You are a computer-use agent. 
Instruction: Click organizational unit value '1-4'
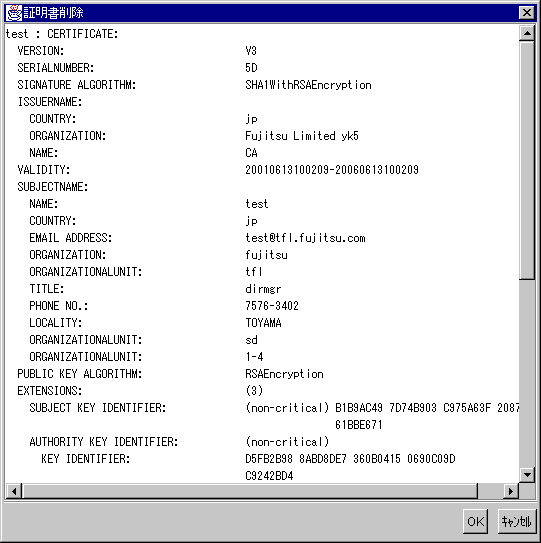[254, 357]
